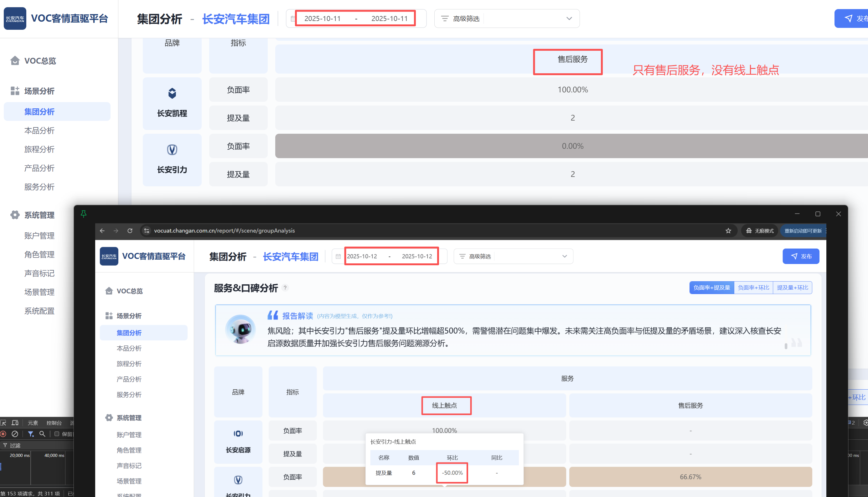868x497 pixels.
Task: Switch the view to 提及量+环比
Action: [x=792, y=287]
